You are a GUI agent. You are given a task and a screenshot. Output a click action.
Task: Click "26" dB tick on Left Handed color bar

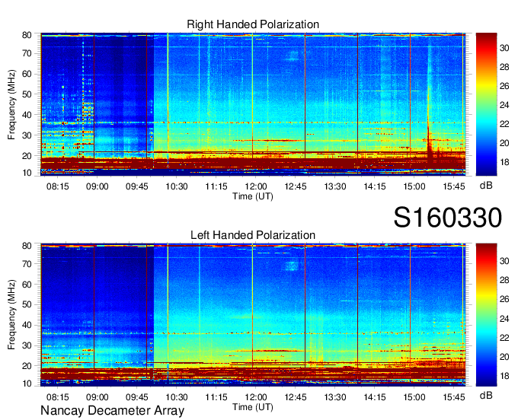pos(504,299)
